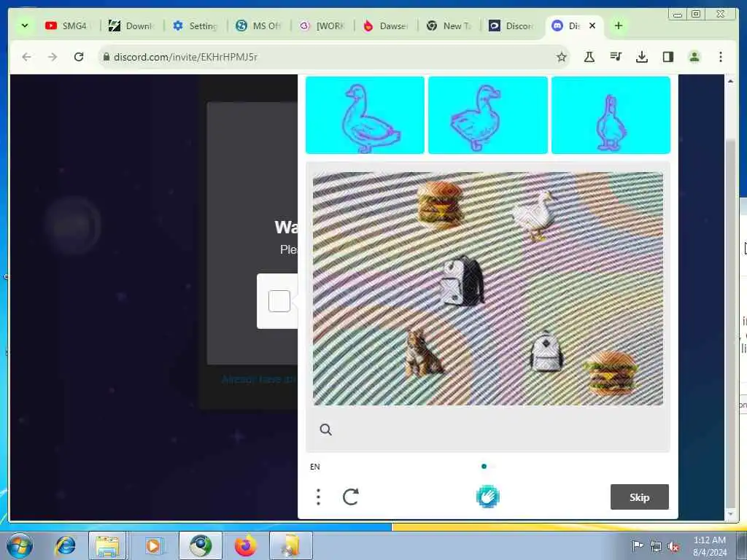The width and height of the screenshot is (747, 560).
Task: Switch to the Chrome taskbar button
Action: (201, 545)
